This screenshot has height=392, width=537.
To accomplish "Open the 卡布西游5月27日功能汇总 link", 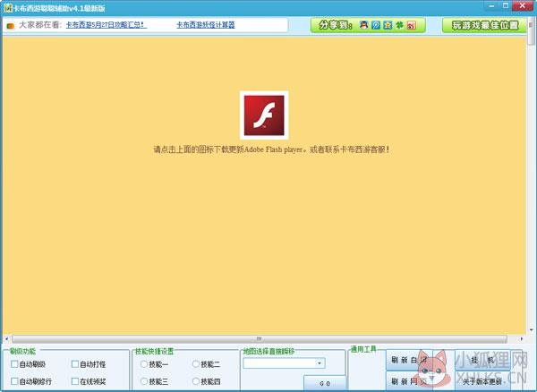I will 107,25.
